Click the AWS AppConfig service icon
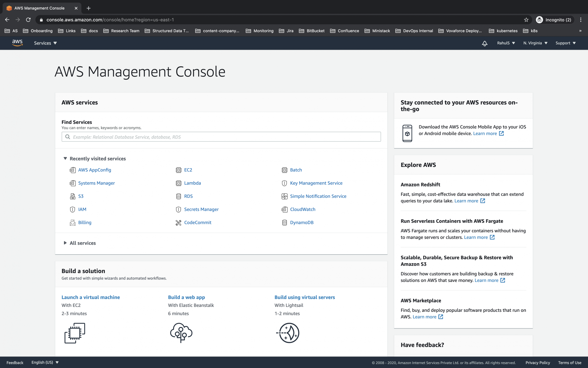The image size is (588, 368). pos(72,170)
